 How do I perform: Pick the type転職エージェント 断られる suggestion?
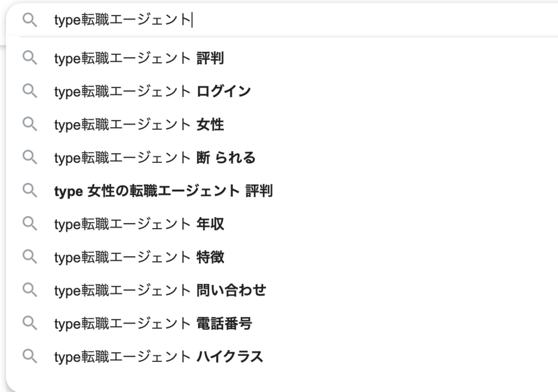155,158
